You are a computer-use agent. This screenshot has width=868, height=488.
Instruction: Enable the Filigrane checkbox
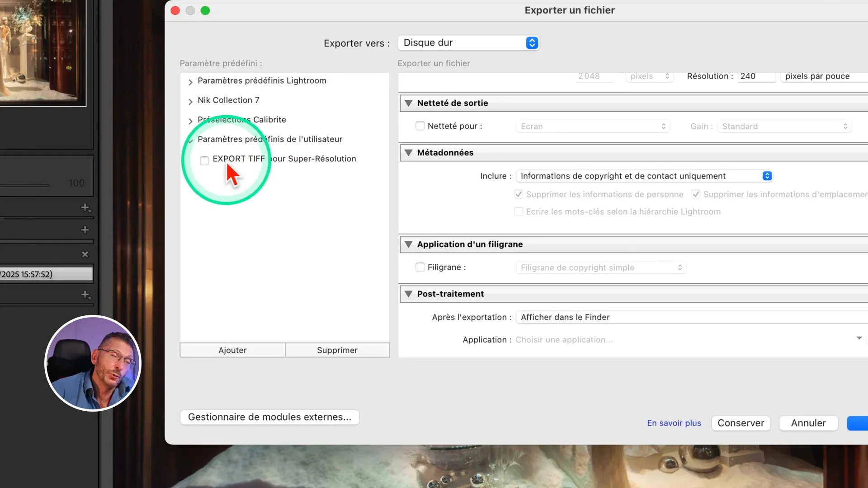[x=420, y=267]
